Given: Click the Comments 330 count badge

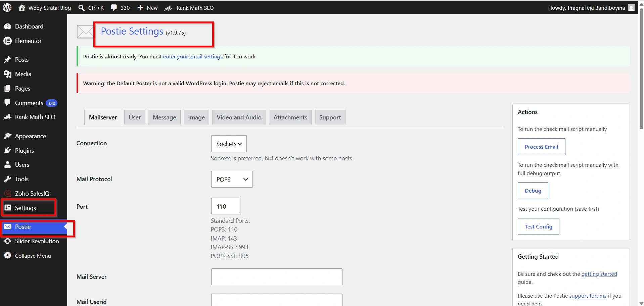Looking at the screenshot, I should (51, 103).
